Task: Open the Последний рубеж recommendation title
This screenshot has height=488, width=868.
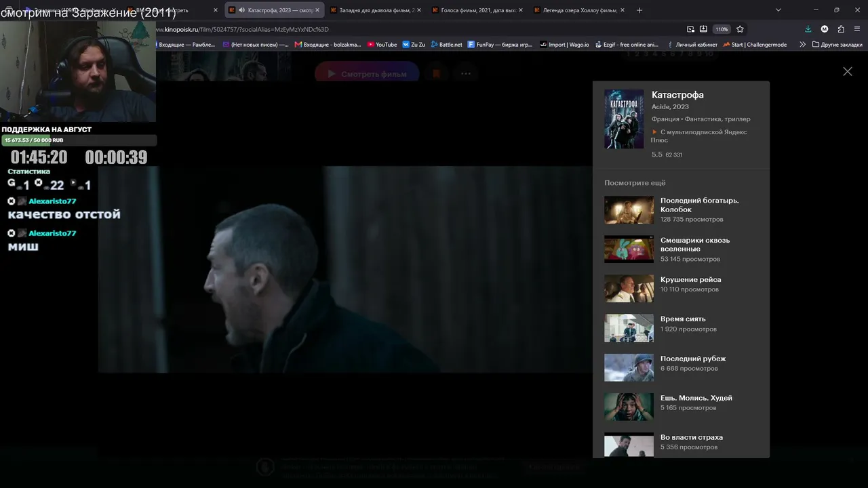Action: (x=693, y=359)
